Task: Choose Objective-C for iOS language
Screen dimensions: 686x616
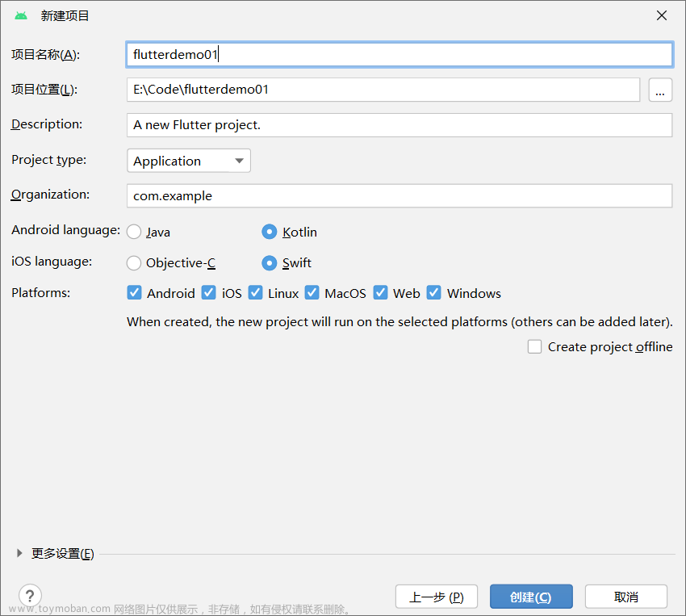Action: (x=134, y=263)
